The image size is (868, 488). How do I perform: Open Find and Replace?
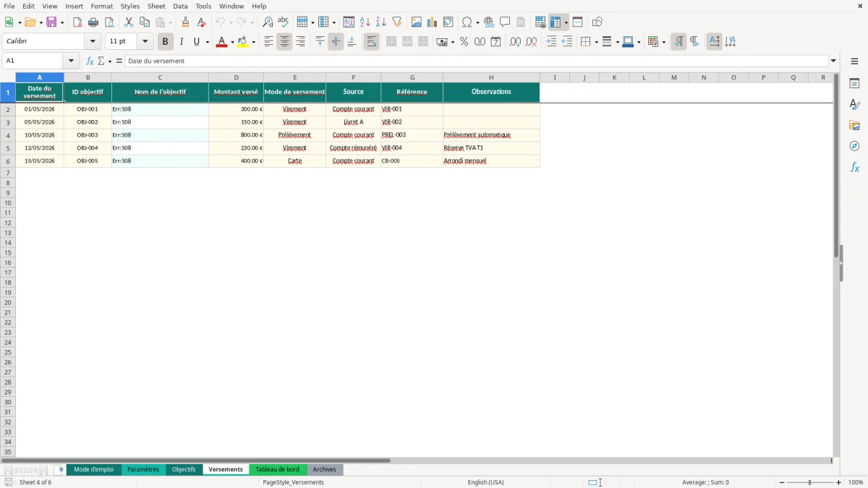coord(268,22)
